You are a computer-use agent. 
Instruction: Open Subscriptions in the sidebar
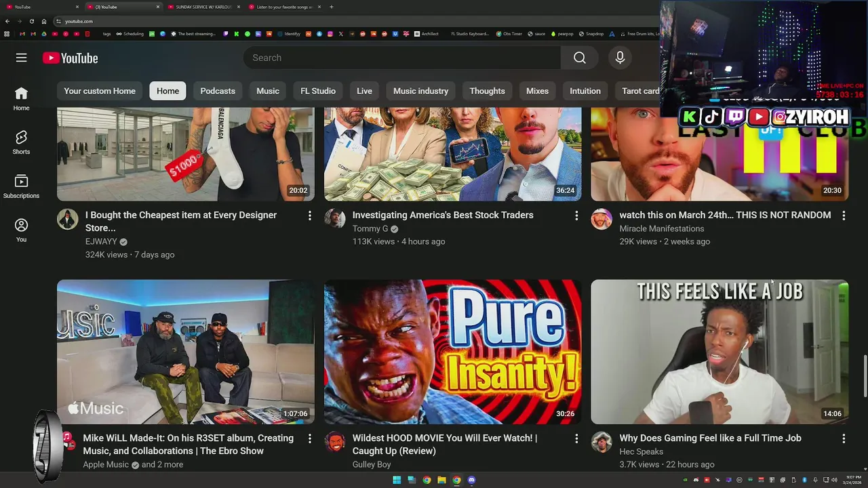(x=22, y=187)
